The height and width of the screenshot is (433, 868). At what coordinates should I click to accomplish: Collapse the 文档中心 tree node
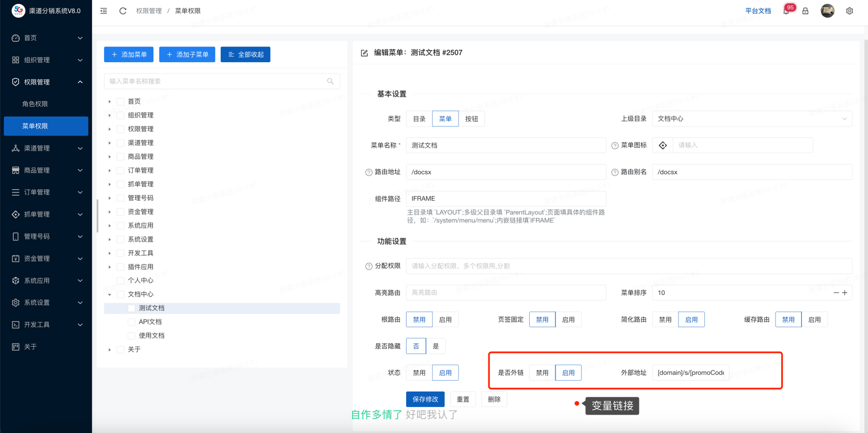pos(110,294)
